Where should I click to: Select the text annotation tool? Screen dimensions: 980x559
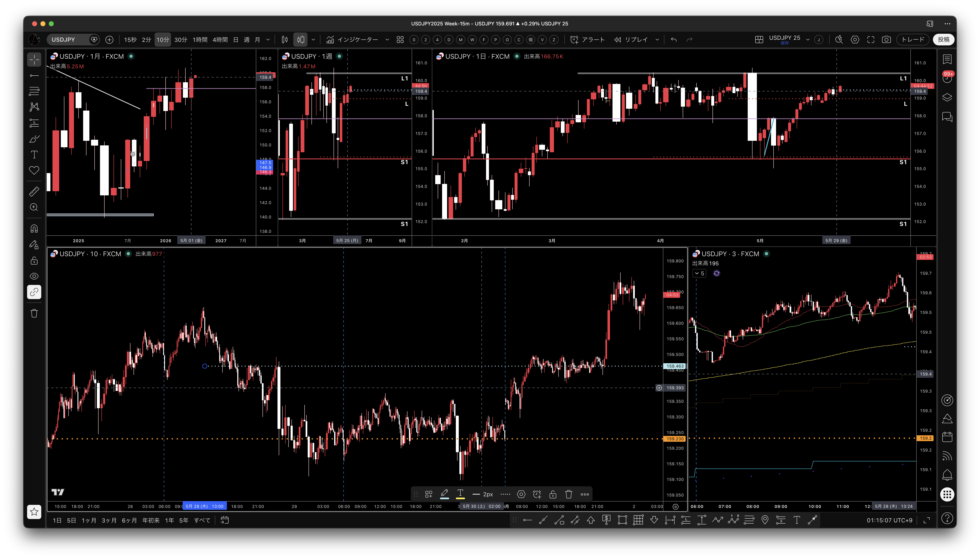click(x=34, y=154)
